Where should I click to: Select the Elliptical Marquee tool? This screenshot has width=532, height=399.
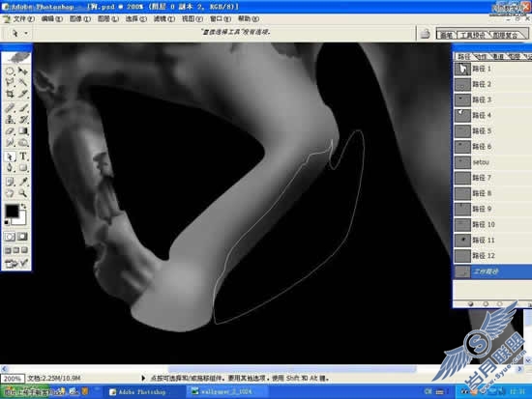point(10,71)
